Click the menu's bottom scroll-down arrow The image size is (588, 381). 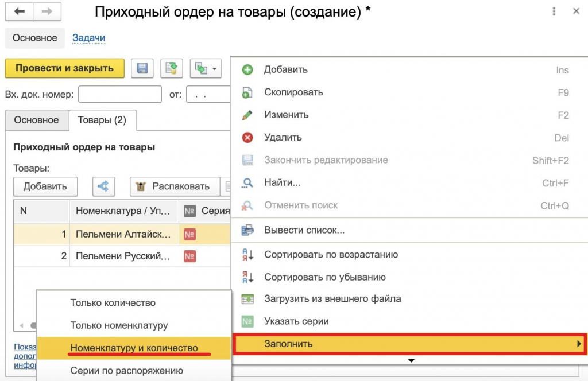411,360
